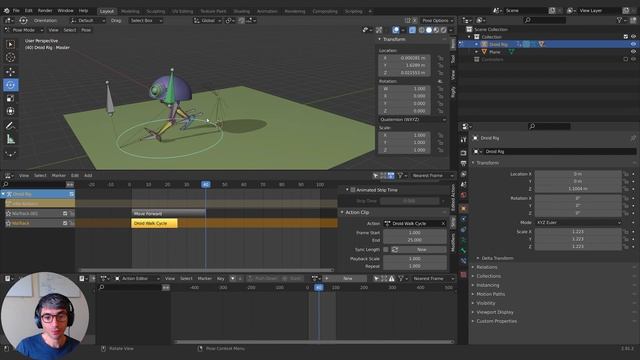640x360 pixels.
Task: Expand the Motion Paths panel
Action: (x=473, y=294)
